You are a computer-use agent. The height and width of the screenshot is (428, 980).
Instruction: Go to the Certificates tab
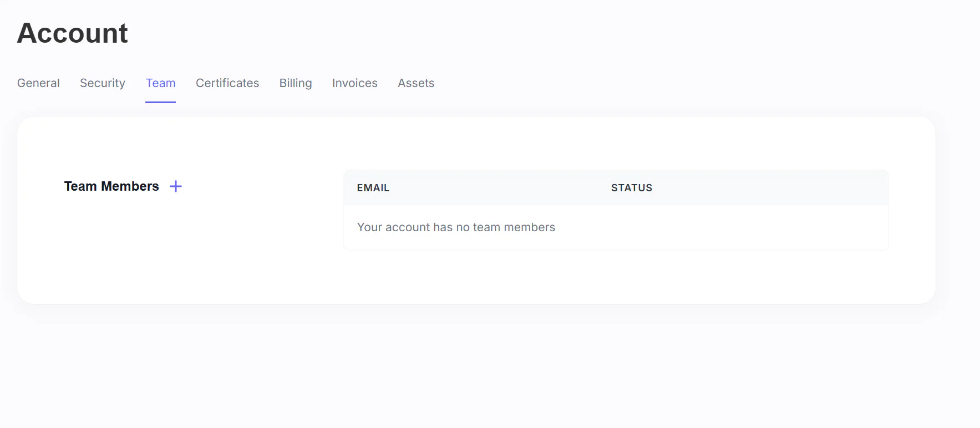[x=227, y=83]
